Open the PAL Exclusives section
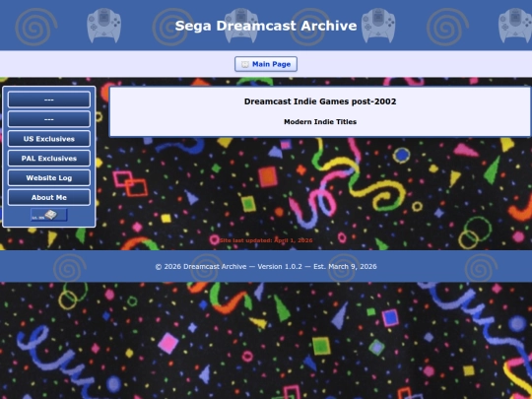Viewport: 532px width, 399px height. click(49, 159)
